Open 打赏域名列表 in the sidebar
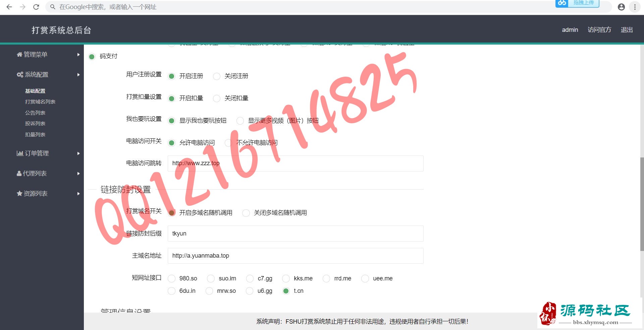 click(x=40, y=102)
